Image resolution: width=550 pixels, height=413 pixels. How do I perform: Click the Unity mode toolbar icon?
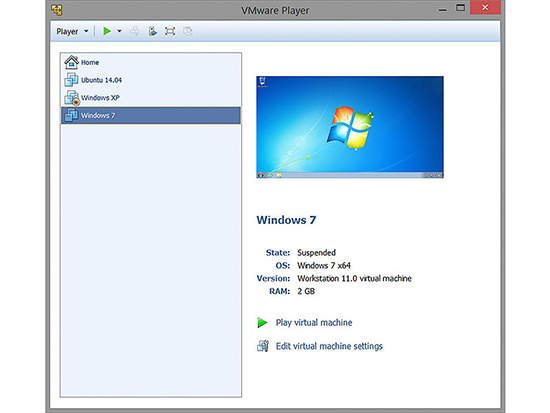[188, 31]
